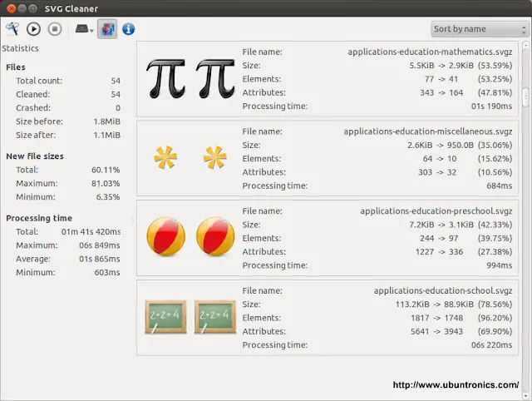The image size is (532, 401).
Task: Click school attributes ratio (69.90%)
Action: click(x=495, y=331)
